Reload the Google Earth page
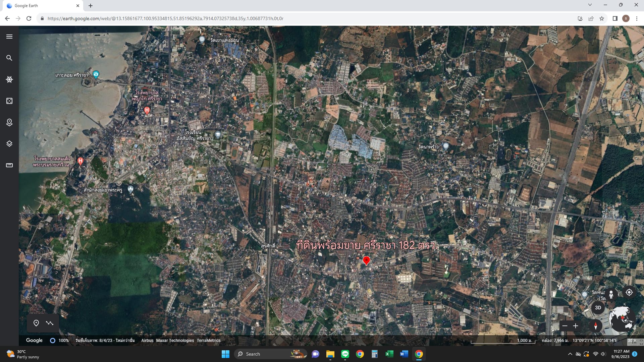The height and width of the screenshot is (362, 644). 29,18
